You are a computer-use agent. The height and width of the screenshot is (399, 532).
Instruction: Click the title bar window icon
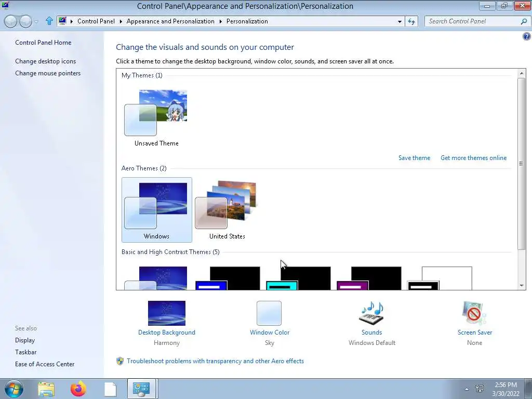click(5, 5)
